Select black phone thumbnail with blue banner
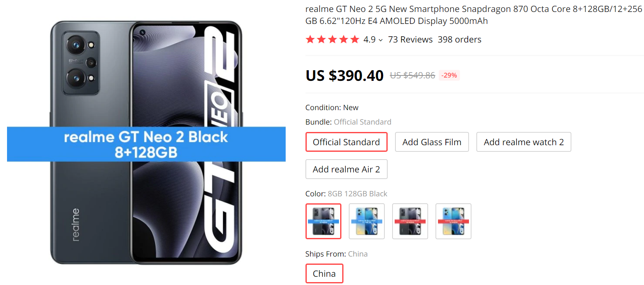Viewport: 644px width, 285px height. (323, 221)
